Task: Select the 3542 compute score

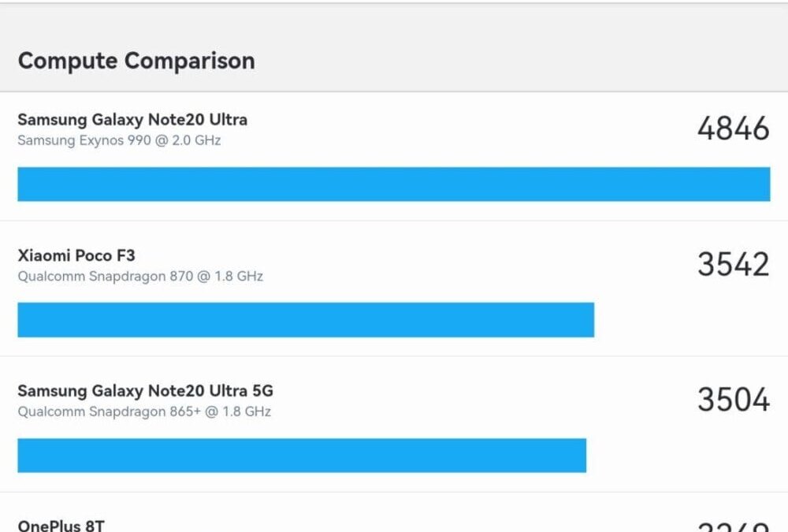Action: (733, 264)
